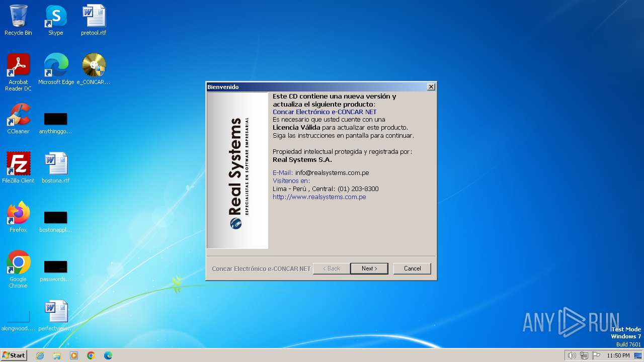644x362 pixels.
Task: Launch Microsoft Edge desktop shortcut
Action: pyautogui.click(x=56, y=69)
